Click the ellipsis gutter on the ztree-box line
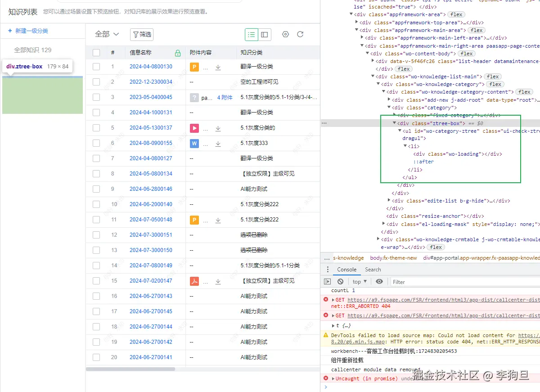The height and width of the screenshot is (392, 540). (324, 123)
